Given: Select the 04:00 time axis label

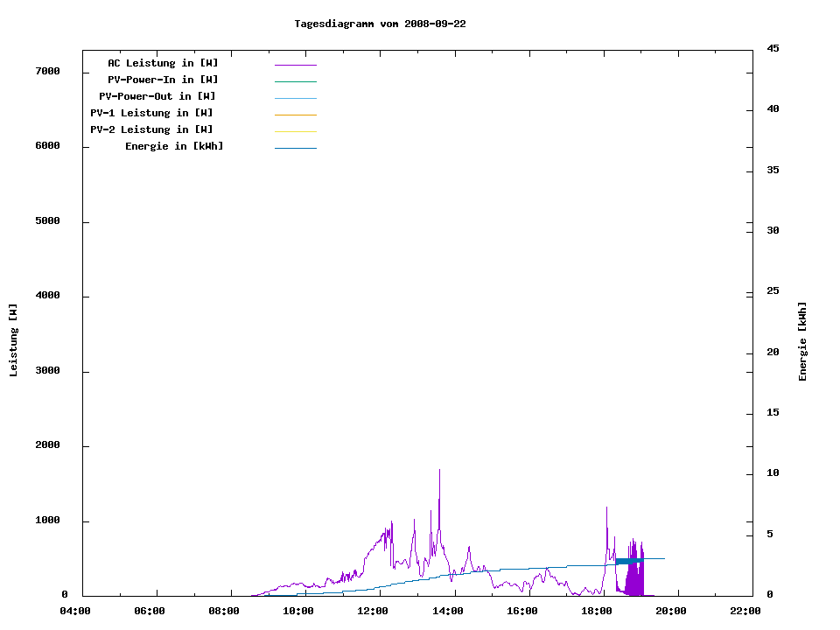Looking at the screenshot, I should coord(75,611).
